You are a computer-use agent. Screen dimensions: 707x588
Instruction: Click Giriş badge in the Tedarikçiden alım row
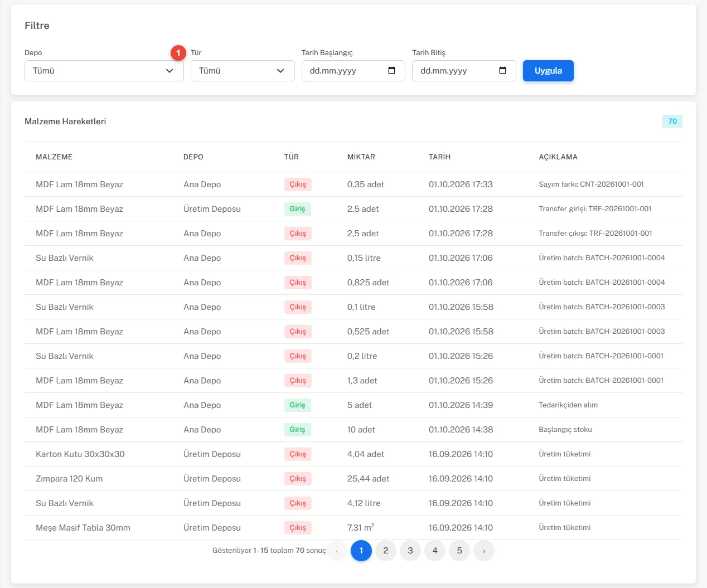pyautogui.click(x=297, y=405)
